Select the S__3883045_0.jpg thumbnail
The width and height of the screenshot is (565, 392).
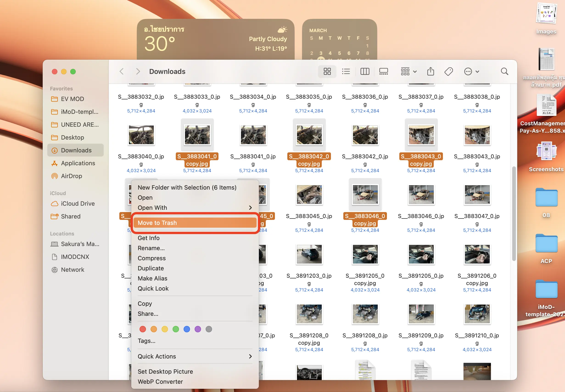(x=309, y=195)
